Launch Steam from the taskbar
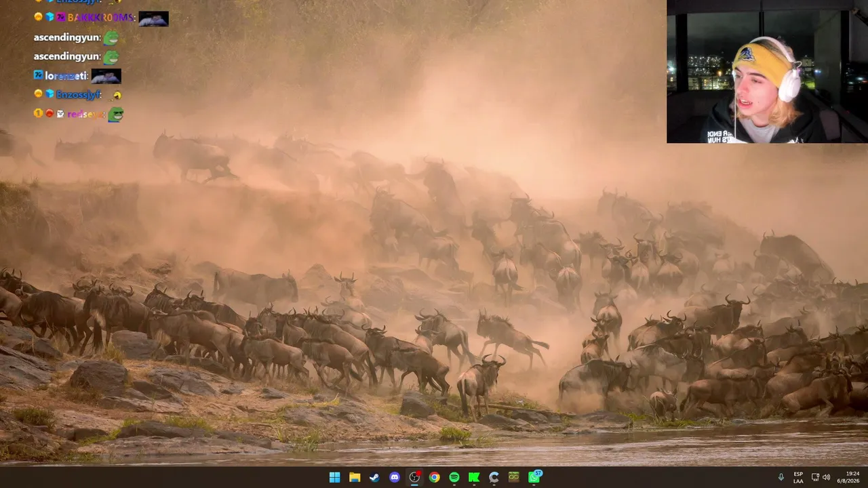This screenshot has width=868, height=488. pyautogui.click(x=374, y=477)
